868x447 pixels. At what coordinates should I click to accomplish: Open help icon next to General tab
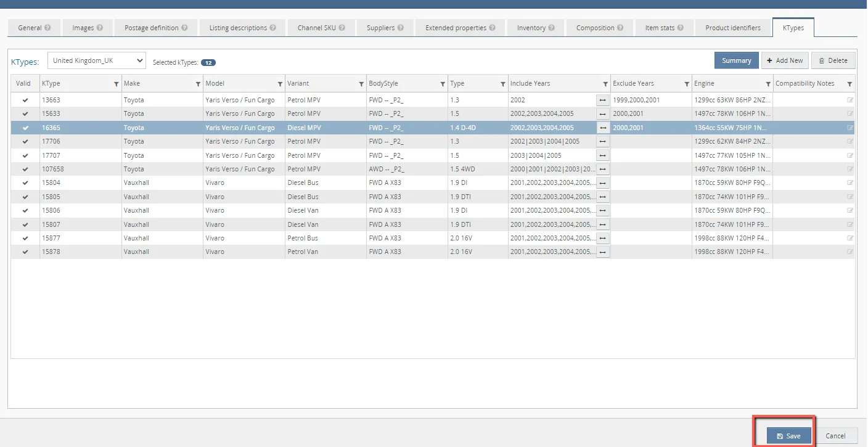coord(48,28)
